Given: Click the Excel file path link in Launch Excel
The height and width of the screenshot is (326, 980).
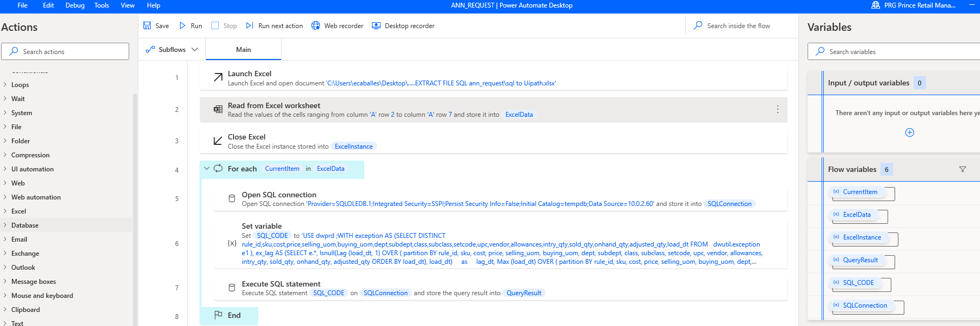Looking at the screenshot, I should [441, 83].
